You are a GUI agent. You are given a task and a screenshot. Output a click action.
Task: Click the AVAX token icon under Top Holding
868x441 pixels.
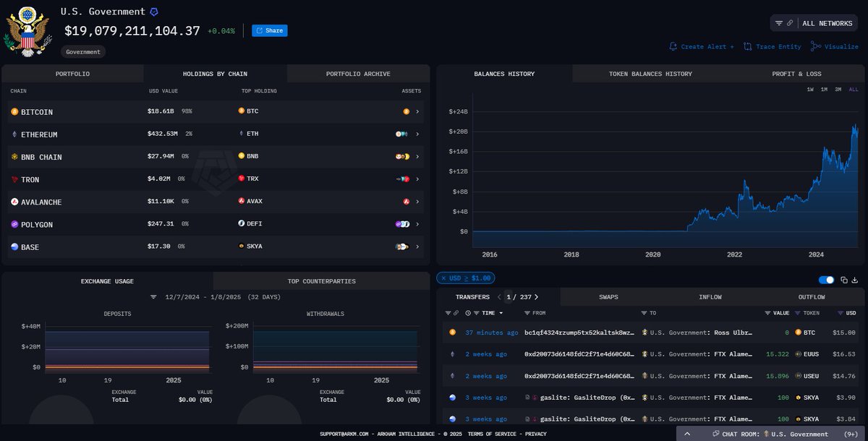[241, 201]
